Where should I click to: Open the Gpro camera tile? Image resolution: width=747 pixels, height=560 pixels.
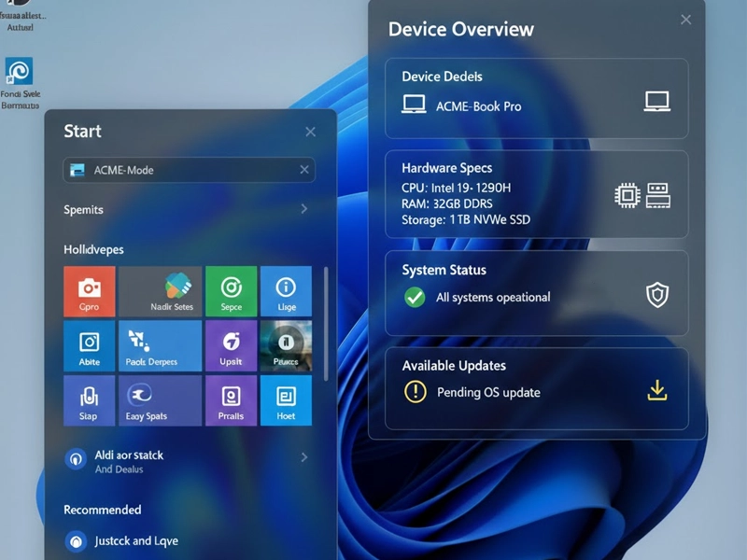[89, 291]
